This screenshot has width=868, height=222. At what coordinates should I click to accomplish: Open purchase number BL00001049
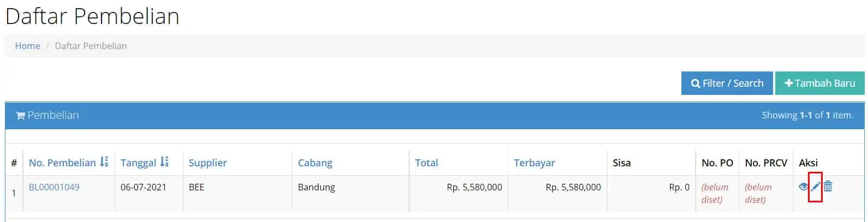pos(54,187)
